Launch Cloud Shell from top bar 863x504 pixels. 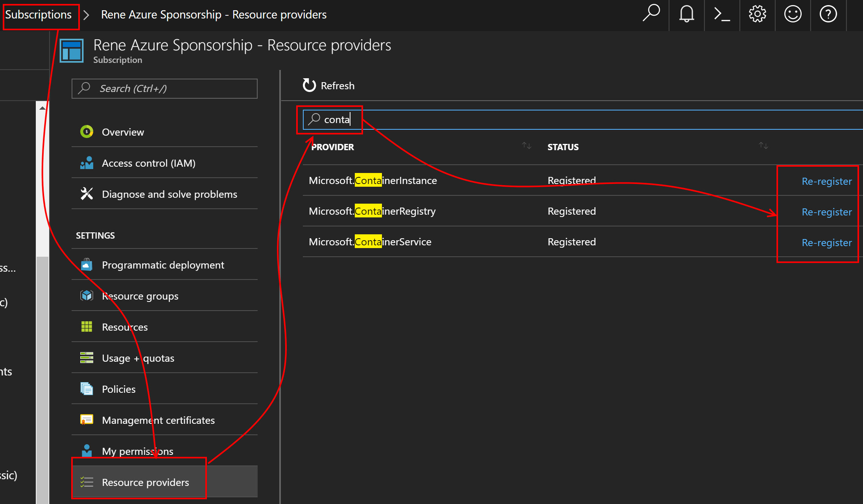point(722,14)
